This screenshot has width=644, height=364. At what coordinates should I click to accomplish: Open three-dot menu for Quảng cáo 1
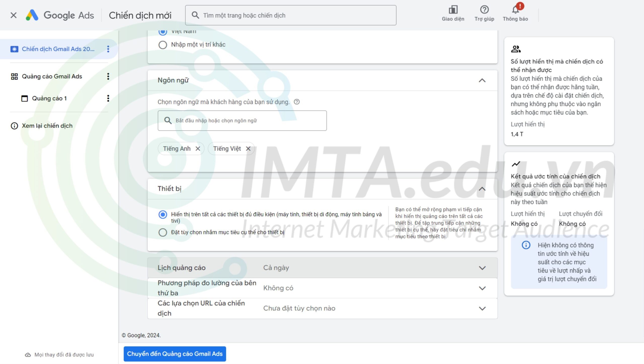pos(108,98)
